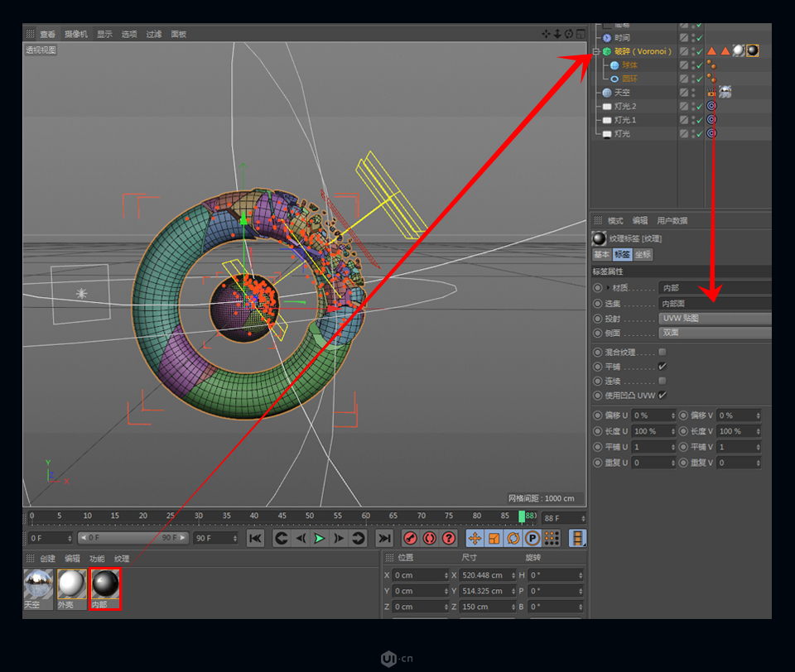Click the timeline slider at frame 88

523,515
